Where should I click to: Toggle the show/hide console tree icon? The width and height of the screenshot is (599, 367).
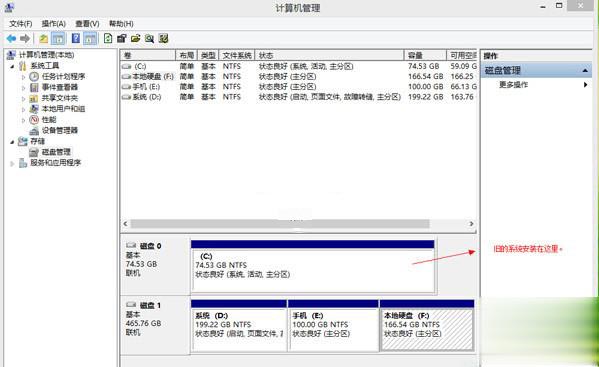pos(58,39)
